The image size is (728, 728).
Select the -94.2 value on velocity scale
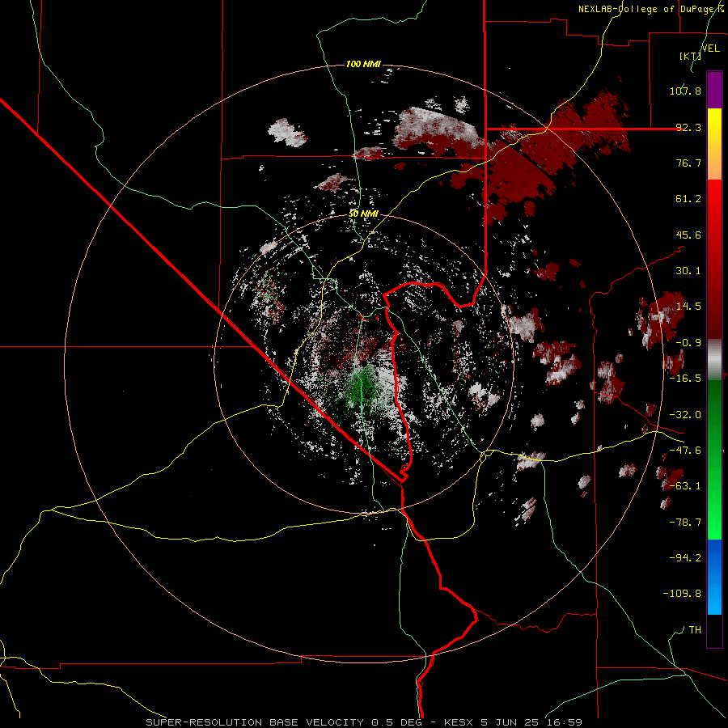coord(685,557)
